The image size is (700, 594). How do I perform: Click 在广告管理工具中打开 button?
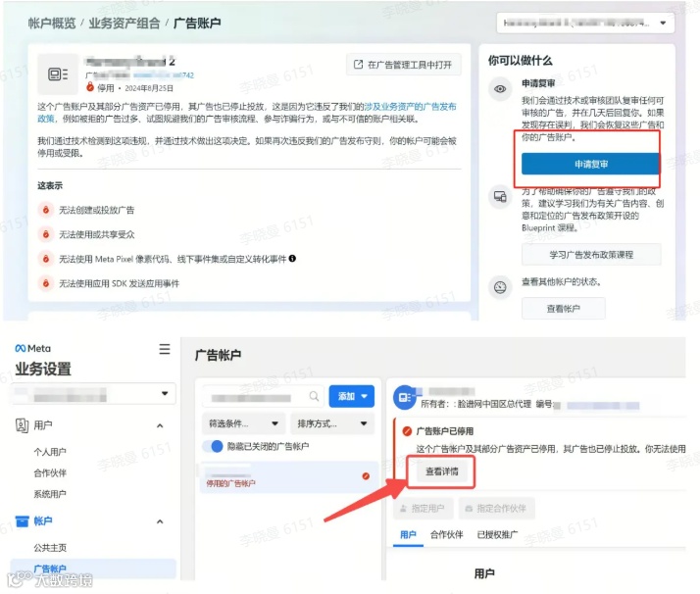(x=404, y=65)
